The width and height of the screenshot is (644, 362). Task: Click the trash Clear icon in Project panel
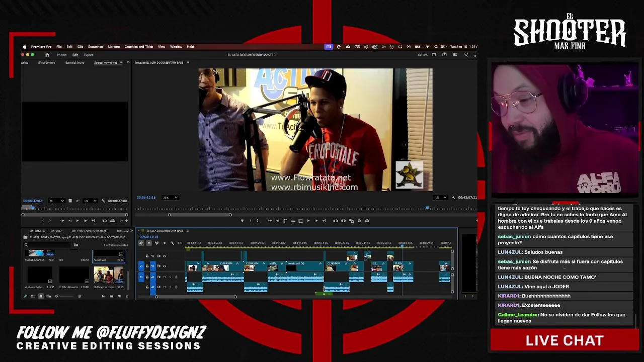(x=127, y=296)
